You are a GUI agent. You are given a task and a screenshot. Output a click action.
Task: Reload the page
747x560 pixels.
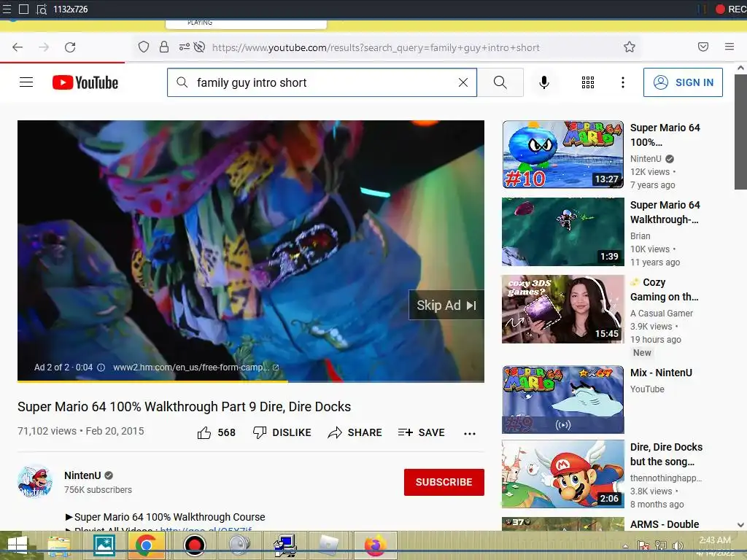(x=70, y=47)
